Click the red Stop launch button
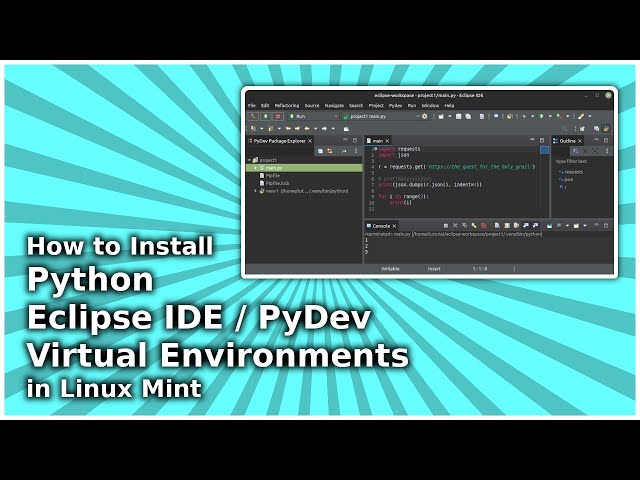 click(278, 116)
